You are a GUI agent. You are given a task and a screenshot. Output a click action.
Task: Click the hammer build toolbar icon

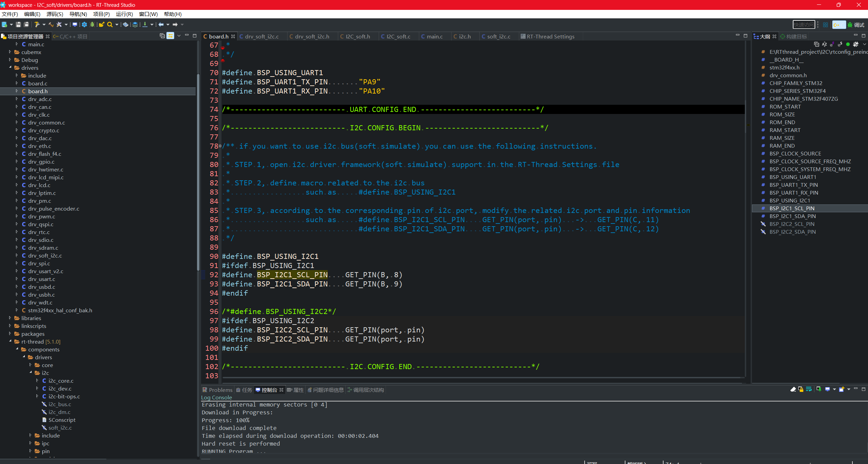pos(37,24)
